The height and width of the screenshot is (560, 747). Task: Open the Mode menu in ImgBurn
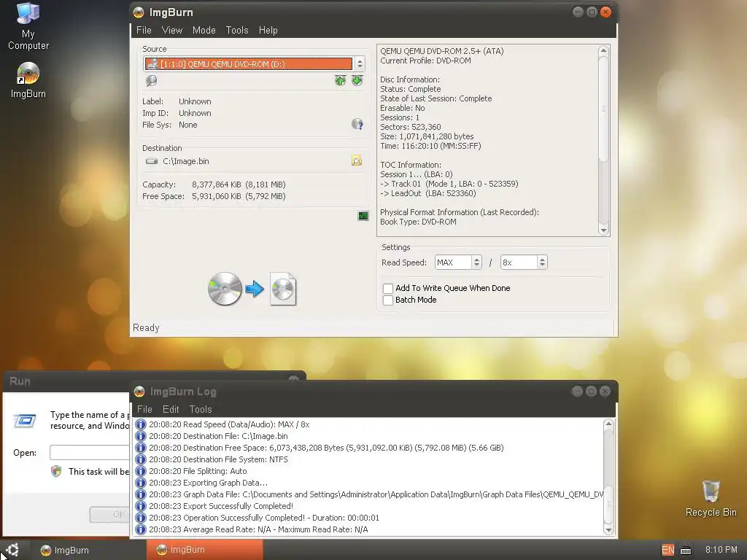[204, 30]
